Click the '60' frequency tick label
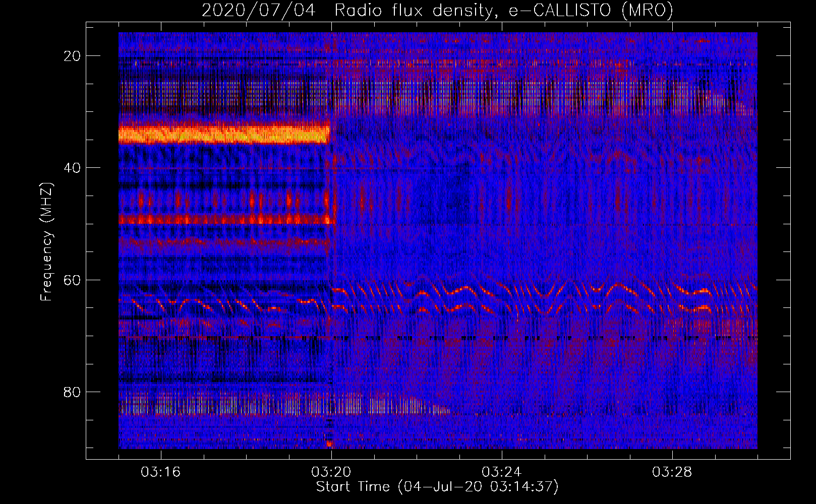816x504 pixels. (73, 280)
